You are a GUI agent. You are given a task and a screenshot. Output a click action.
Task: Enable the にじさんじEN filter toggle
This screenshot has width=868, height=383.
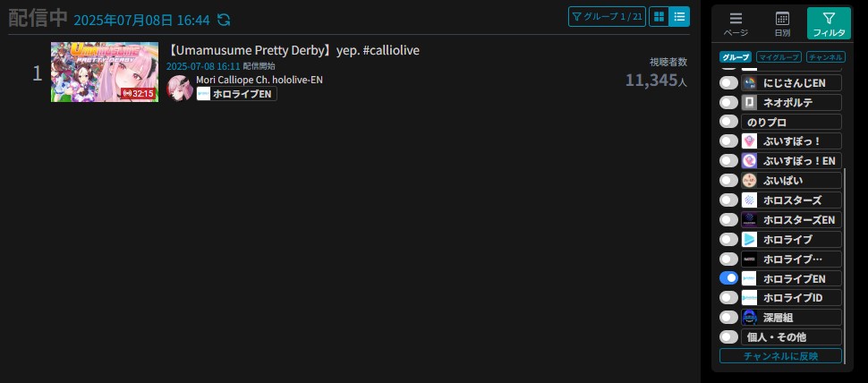(728, 83)
